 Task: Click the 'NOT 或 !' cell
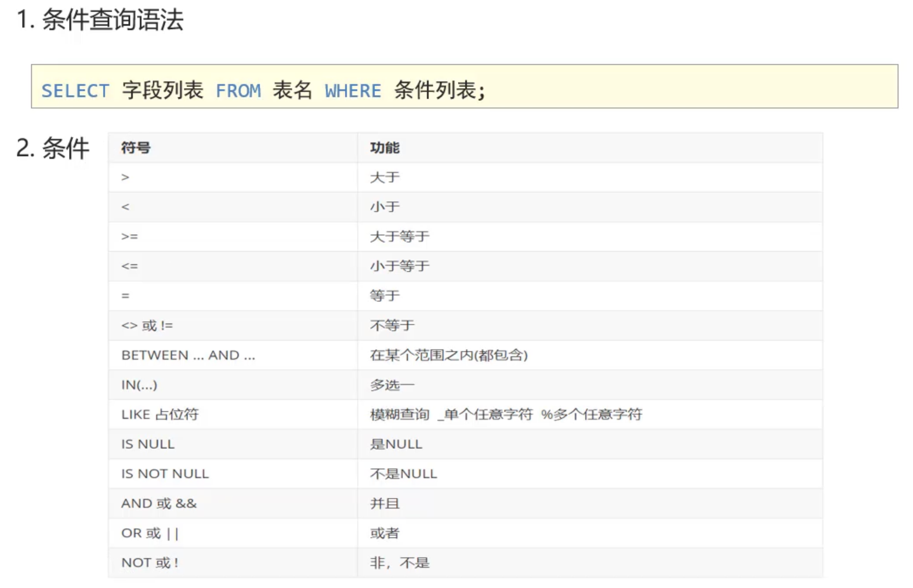pos(233,562)
